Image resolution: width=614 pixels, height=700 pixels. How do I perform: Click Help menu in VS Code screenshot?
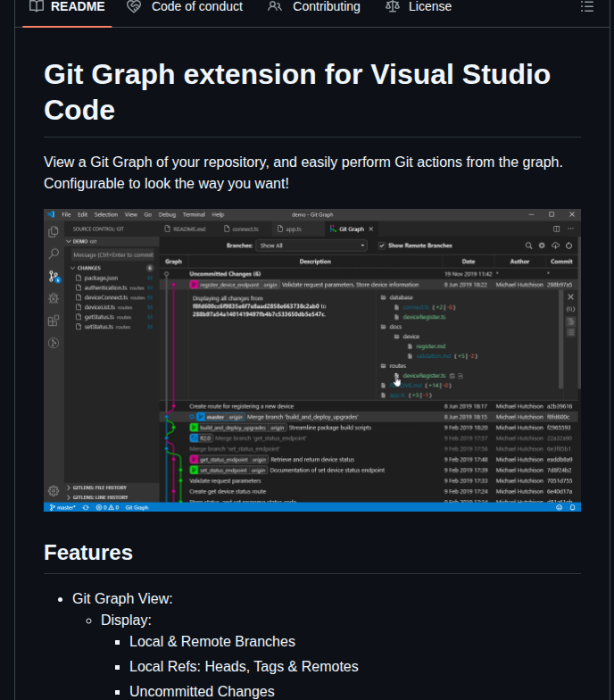(218, 214)
